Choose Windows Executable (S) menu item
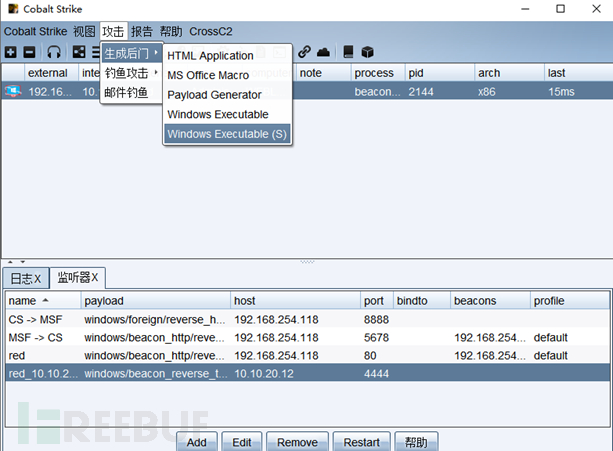613x451 pixels. 227,134
